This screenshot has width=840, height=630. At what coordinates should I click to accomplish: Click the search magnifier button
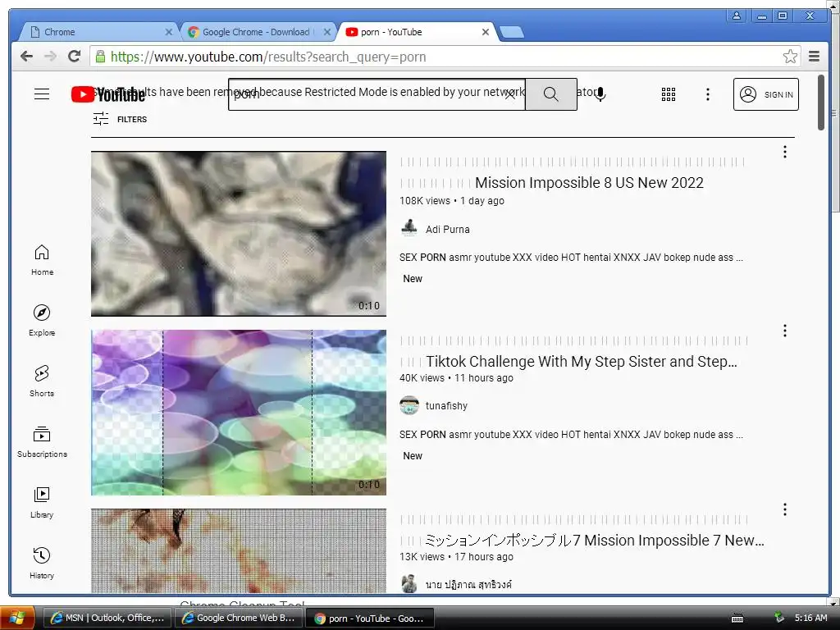click(550, 94)
